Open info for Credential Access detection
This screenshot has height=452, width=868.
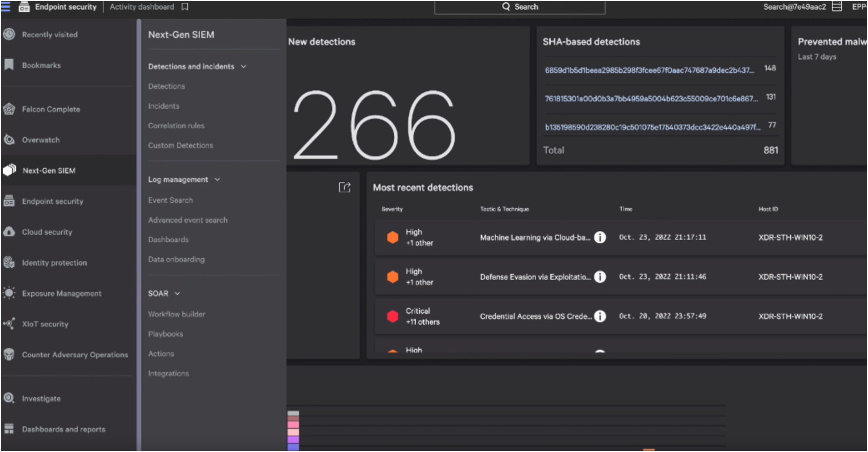(x=600, y=316)
